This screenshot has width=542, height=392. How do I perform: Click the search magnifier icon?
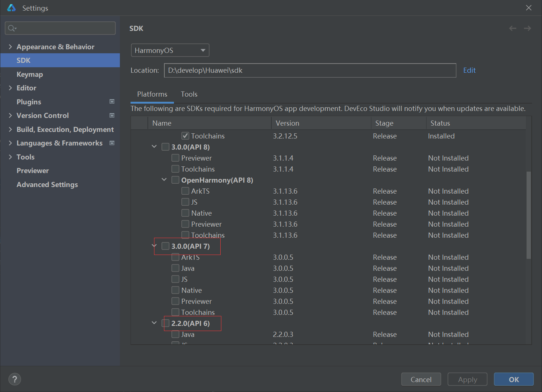[x=12, y=28]
